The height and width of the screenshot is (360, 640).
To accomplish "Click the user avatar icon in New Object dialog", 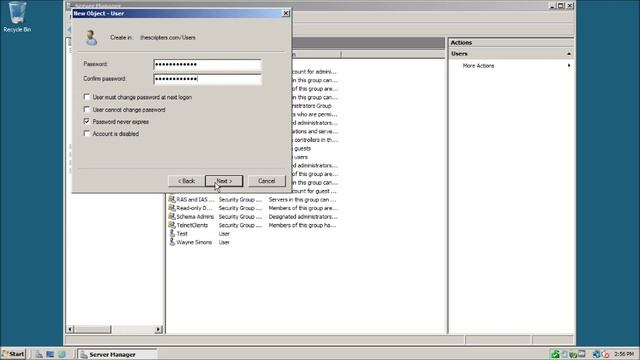I will click(x=91, y=38).
